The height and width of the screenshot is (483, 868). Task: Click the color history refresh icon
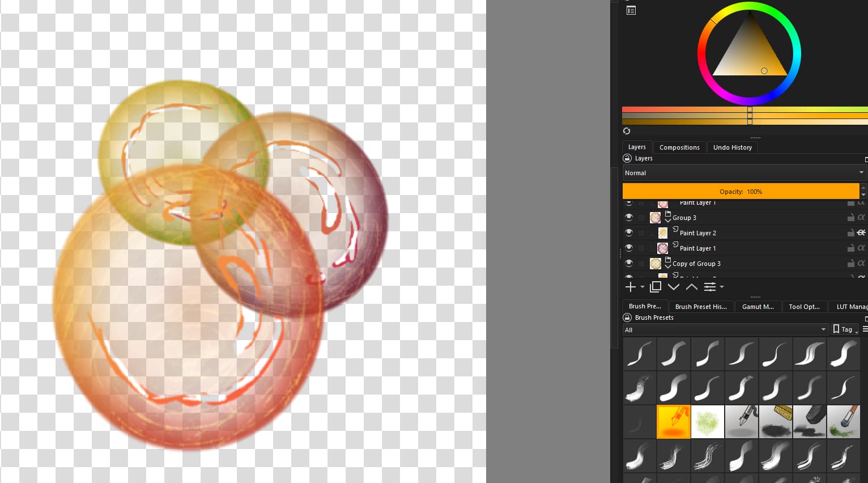627,131
